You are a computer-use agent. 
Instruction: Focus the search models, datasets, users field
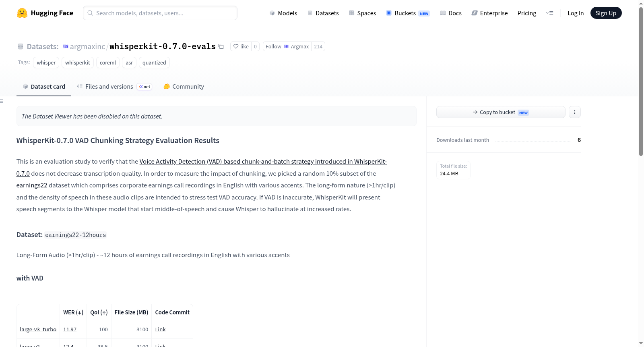click(x=160, y=13)
